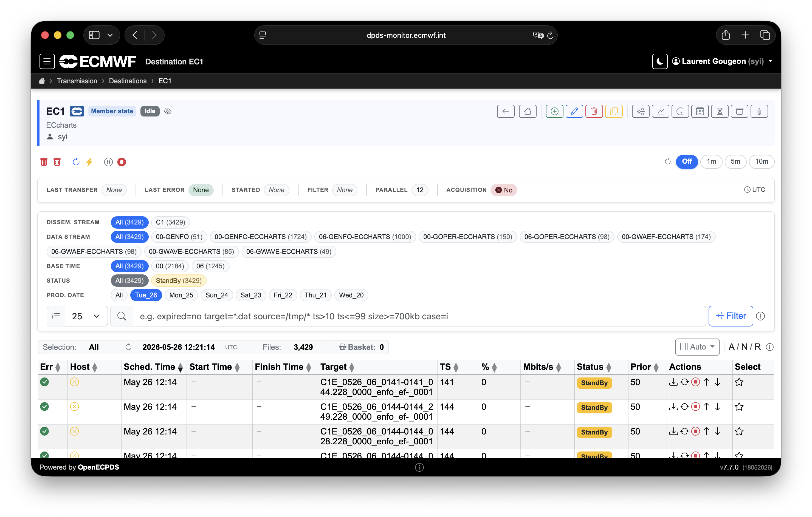The width and height of the screenshot is (812, 517).
Task: Select C1 (3429) dissemination stream
Action: click(x=170, y=222)
